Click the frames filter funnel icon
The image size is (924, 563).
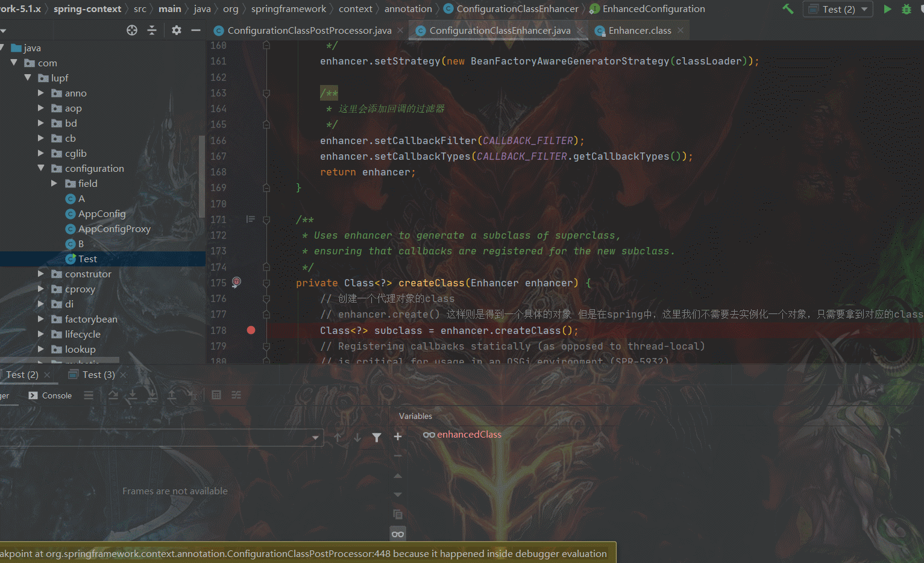point(377,438)
